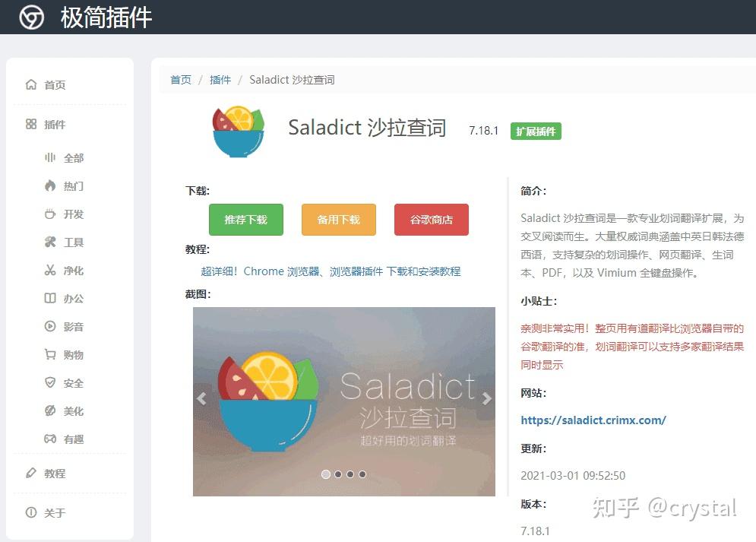Screen dimensions: 756x542
Task: Select the second carousel indicator dot
Action: [338, 474]
